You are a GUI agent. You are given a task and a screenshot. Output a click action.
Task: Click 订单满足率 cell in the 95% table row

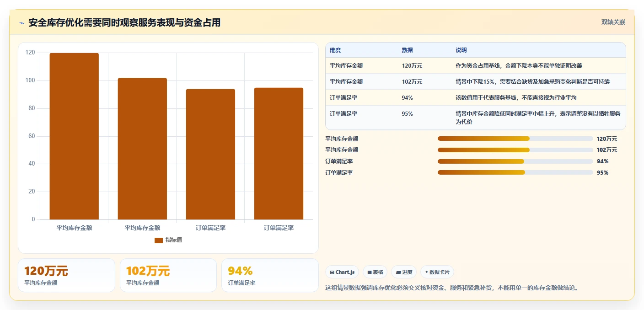pyautogui.click(x=343, y=114)
